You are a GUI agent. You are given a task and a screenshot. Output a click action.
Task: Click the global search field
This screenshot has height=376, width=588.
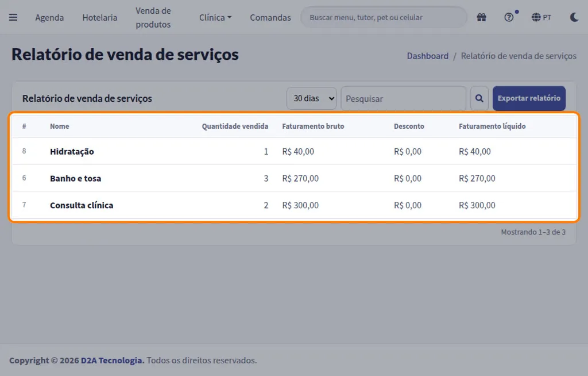click(384, 17)
